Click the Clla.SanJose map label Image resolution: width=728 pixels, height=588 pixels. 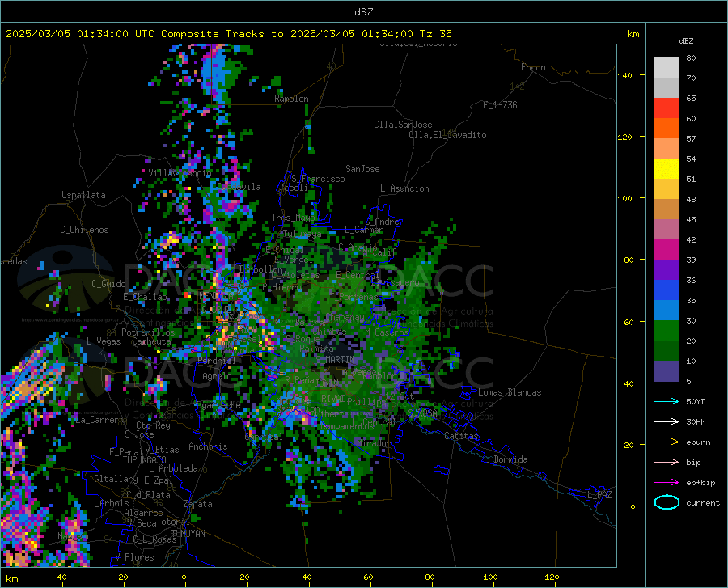click(x=403, y=125)
